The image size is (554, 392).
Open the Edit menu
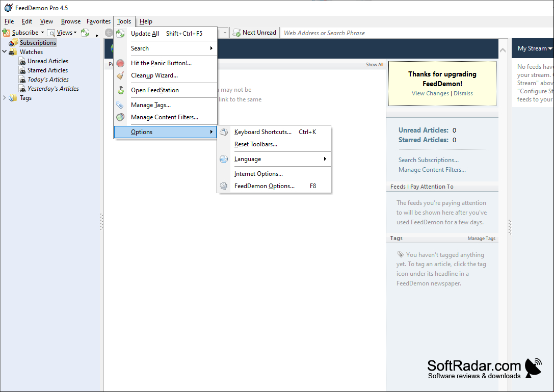27,21
